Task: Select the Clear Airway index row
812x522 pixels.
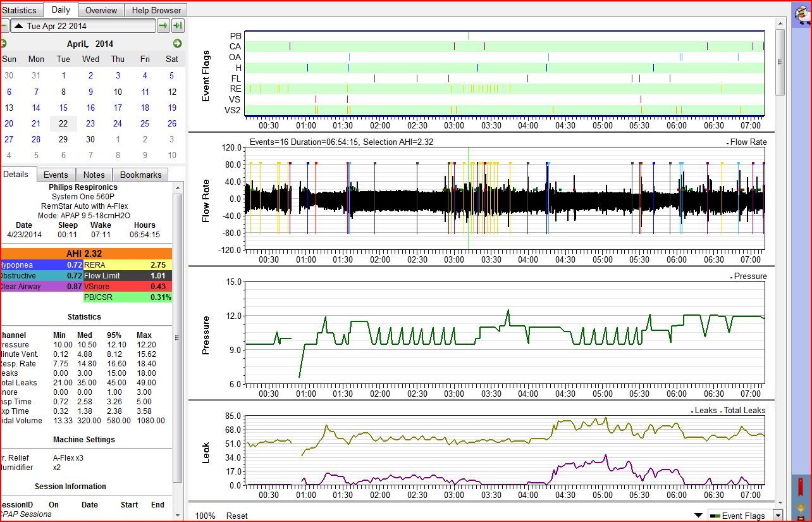Action: (x=42, y=287)
